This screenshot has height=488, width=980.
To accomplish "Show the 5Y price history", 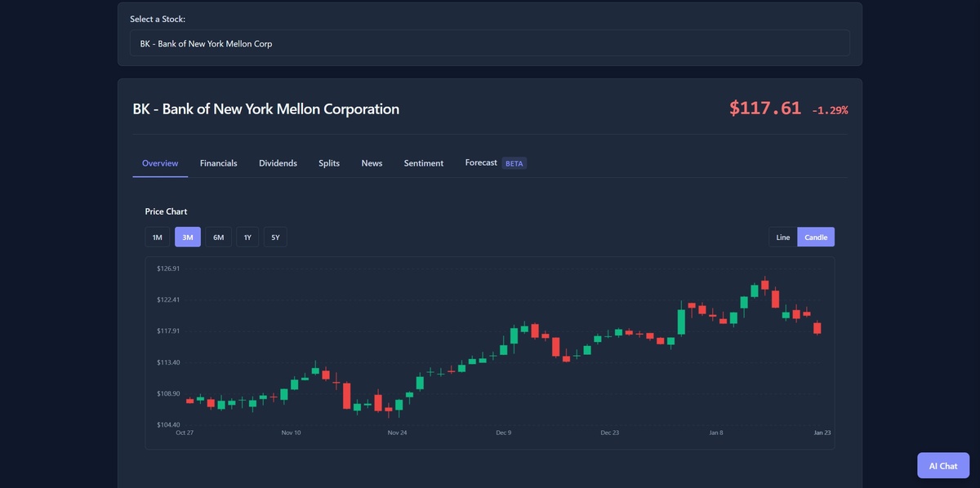I will point(275,237).
